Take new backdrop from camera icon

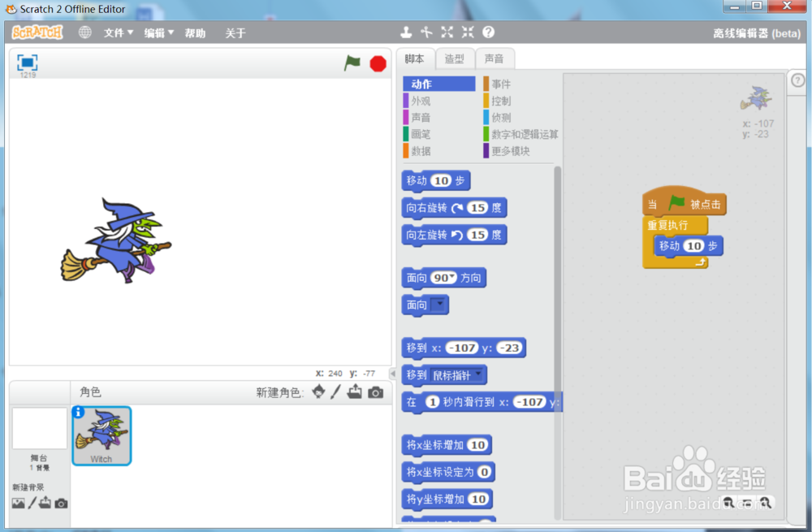[x=61, y=504]
